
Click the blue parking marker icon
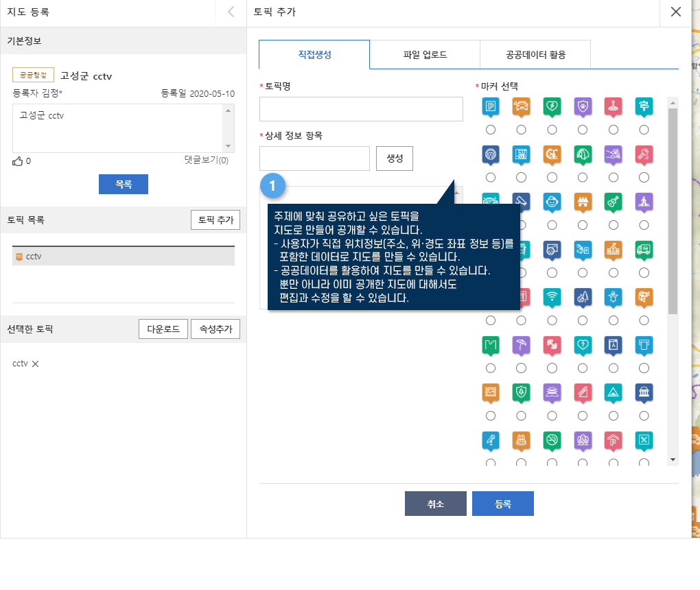490,106
